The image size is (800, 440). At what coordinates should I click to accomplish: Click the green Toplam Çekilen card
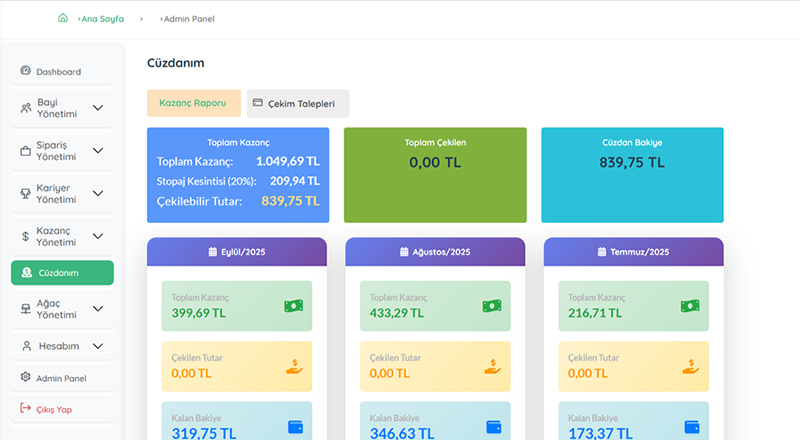tap(435, 174)
